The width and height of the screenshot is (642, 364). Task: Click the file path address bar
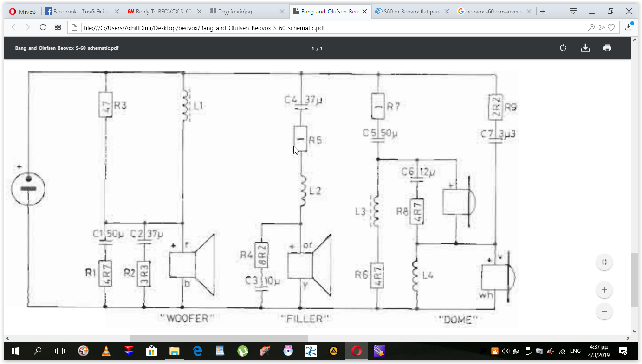click(x=344, y=28)
